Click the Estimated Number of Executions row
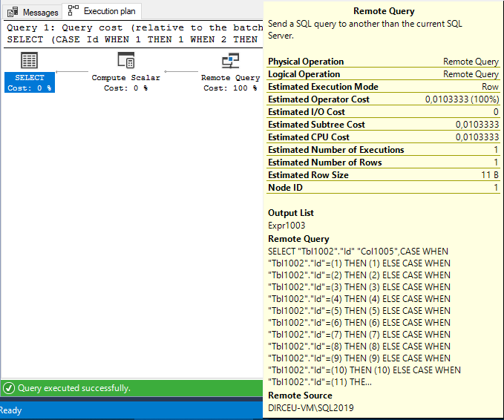This screenshot has height=420, width=504. click(x=383, y=150)
